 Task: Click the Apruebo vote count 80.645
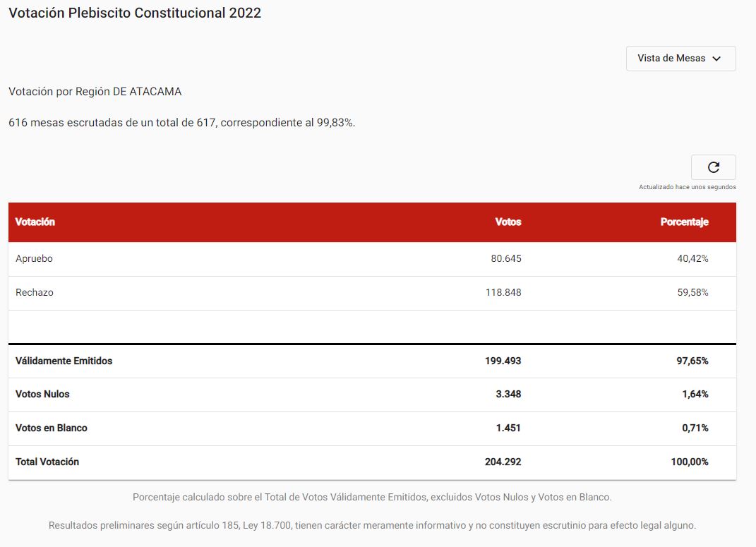coord(506,259)
